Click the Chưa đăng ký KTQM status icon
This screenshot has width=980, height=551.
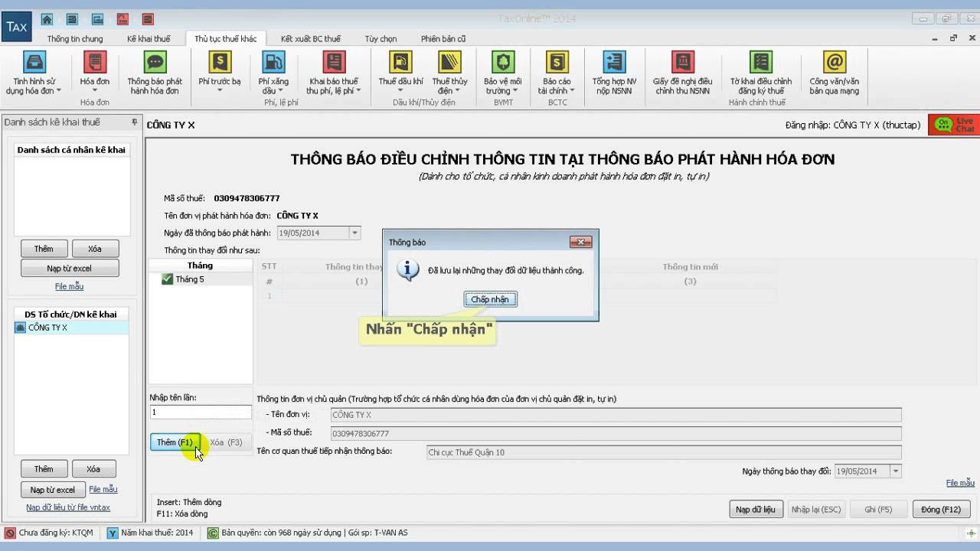pyautogui.click(x=10, y=533)
